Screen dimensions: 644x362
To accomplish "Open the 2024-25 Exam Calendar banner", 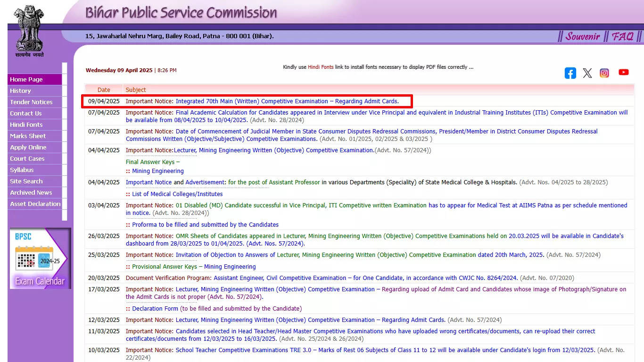I will pos(40,258).
